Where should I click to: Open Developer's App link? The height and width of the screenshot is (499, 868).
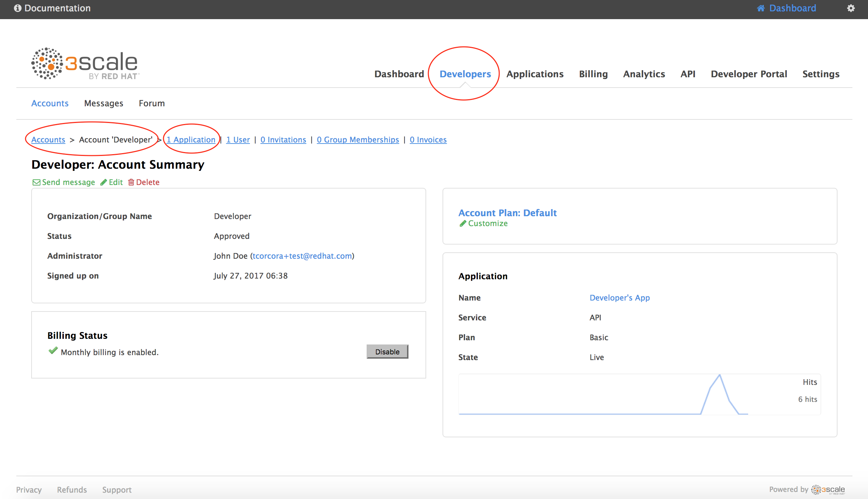point(619,298)
